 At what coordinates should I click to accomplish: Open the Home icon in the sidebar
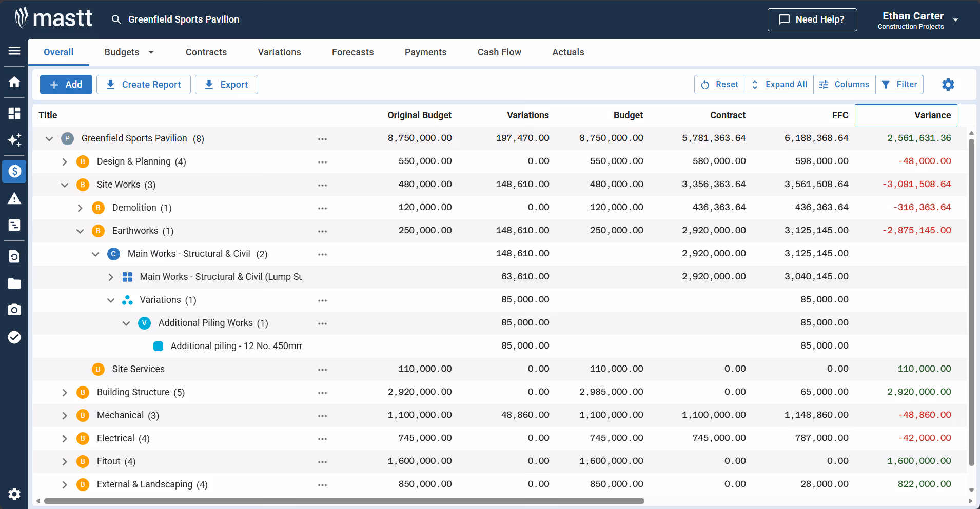point(14,82)
